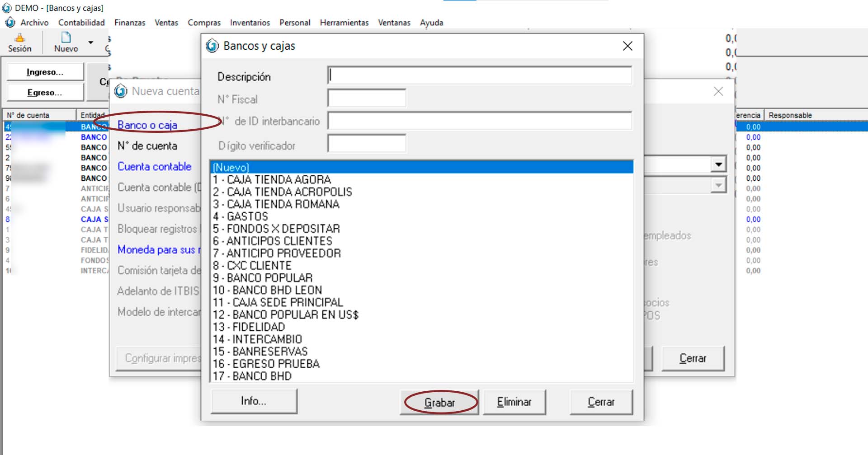
Task: Click the Descripción text field
Action: tap(479, 75)
